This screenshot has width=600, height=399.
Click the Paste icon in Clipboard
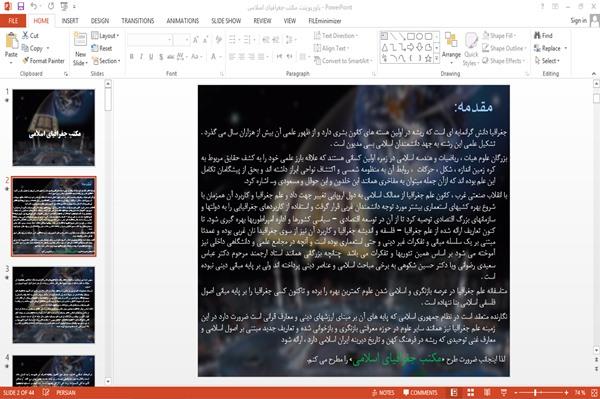pos(11,42)
